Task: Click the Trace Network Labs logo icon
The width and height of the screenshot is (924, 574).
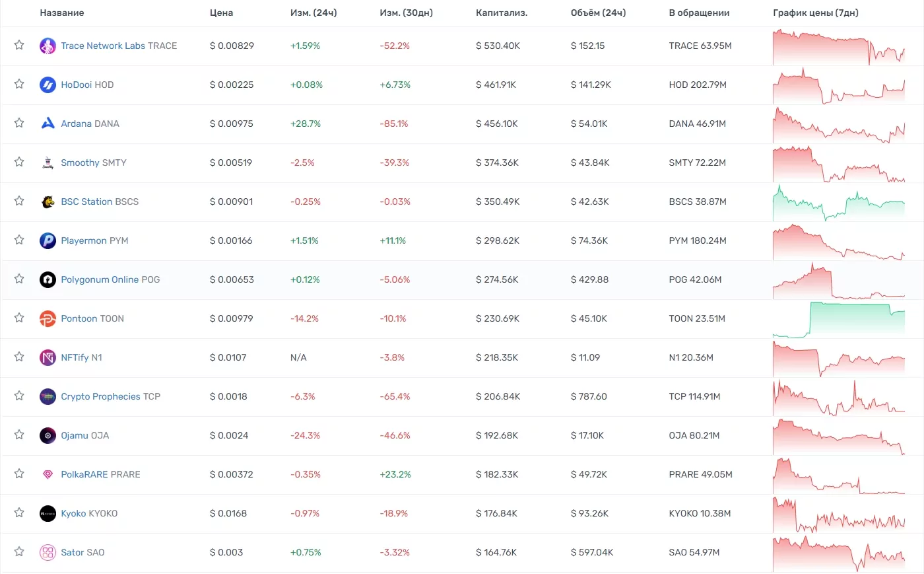Action: coord(48,46)
